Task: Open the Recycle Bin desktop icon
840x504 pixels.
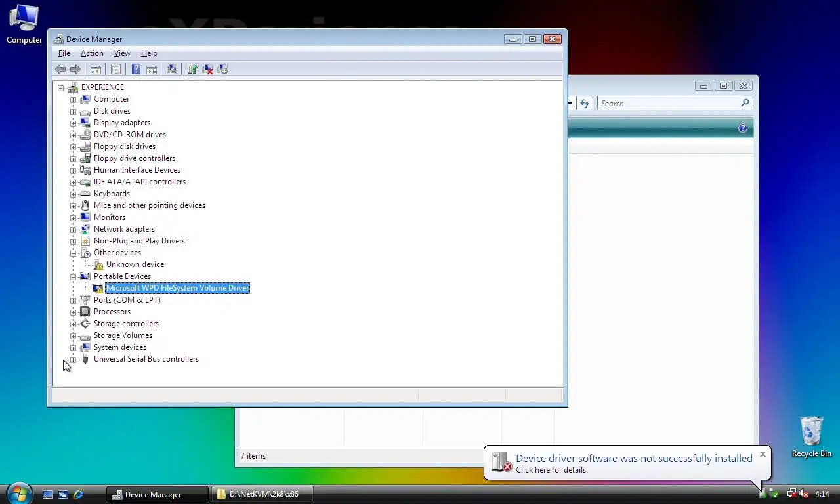Action: [812, 436]
